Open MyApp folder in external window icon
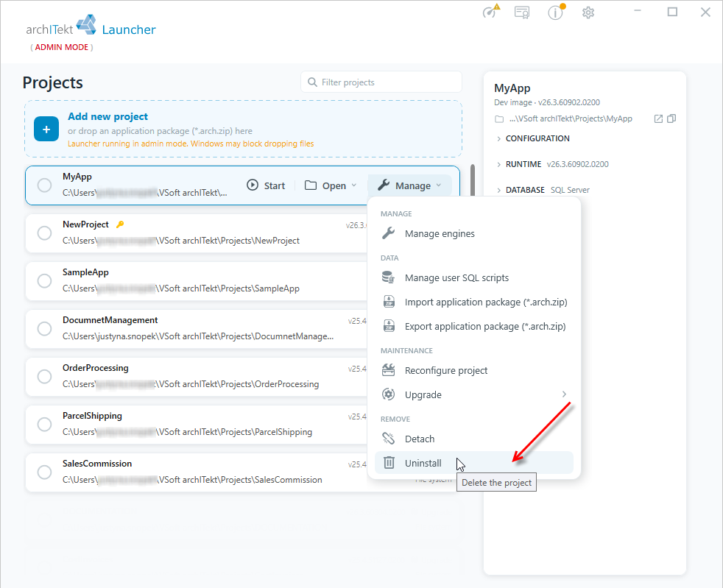The image size is (723, 588). point(658,119)
